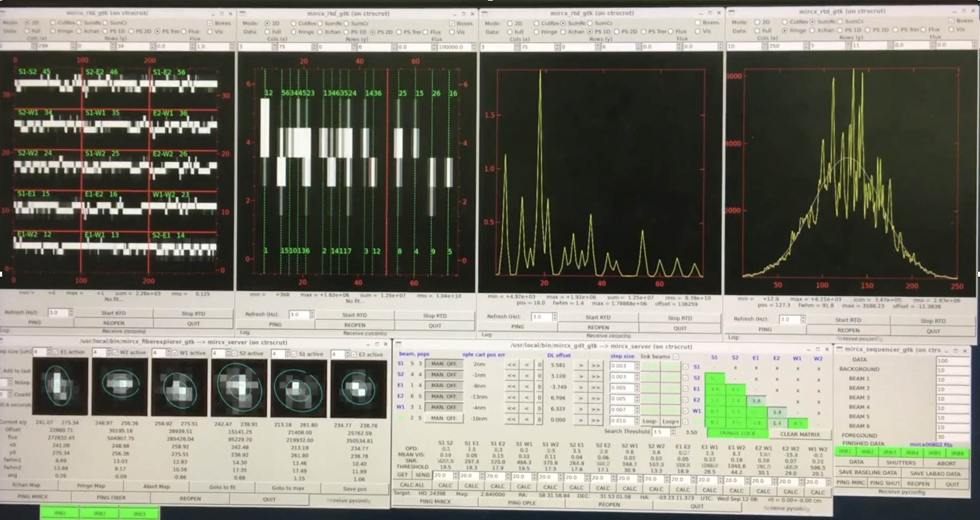Image resolution: width=980 pixels, height=520 pixels.
Task: Click the green FRINGE LOCK button
Action: [x=737, y=433]
